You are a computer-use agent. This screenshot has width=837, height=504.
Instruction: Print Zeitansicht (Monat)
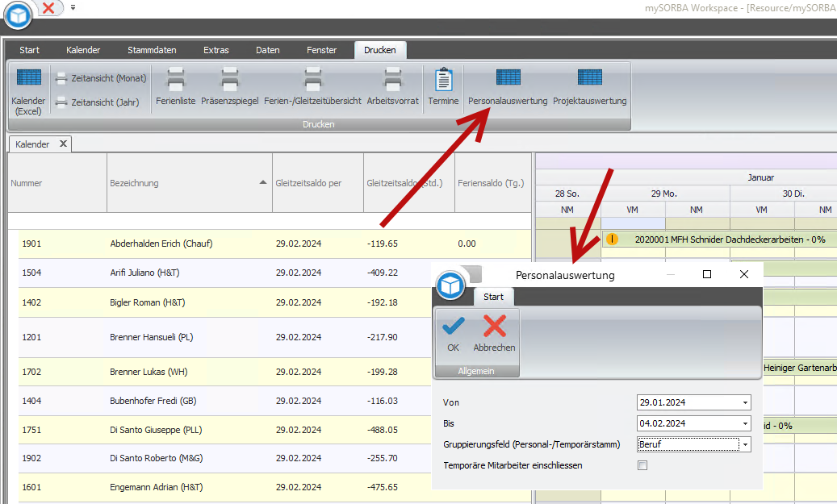(x=101, y=78)
